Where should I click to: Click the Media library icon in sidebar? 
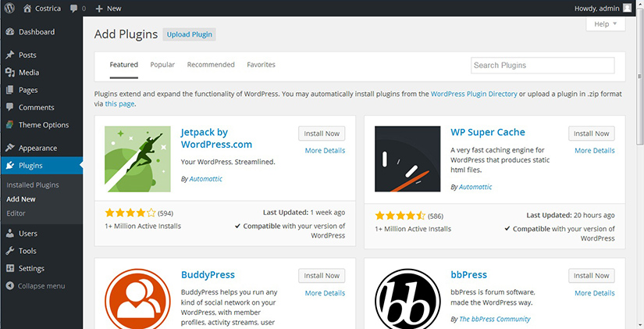click(x=9, y=73)
